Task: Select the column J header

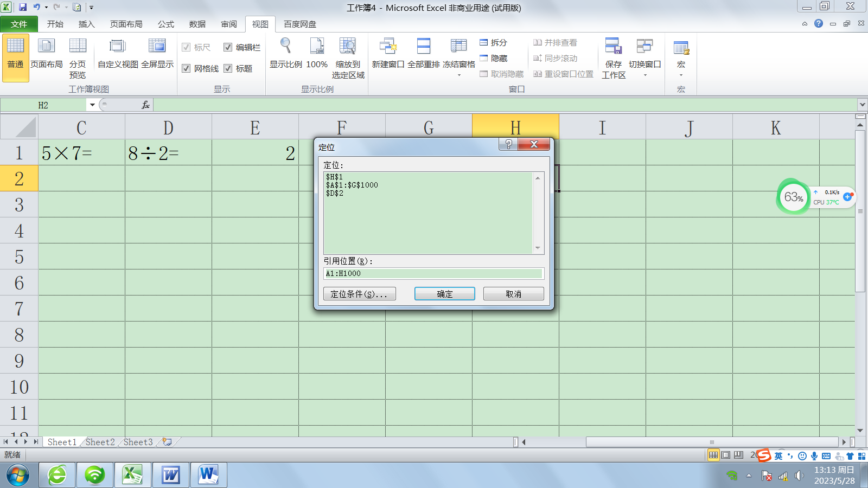Action: (689, 127)
